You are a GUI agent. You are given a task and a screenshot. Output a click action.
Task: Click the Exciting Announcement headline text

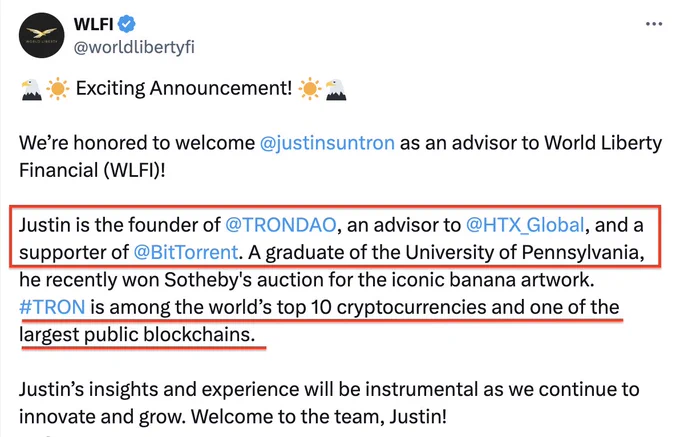(184, 88)
